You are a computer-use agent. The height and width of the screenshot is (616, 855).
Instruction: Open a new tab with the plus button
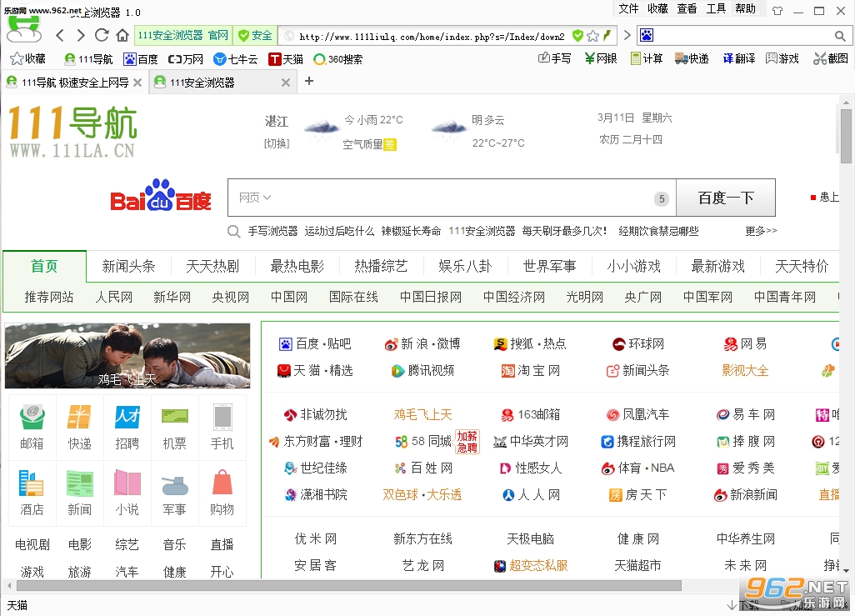(x=309, y=82)
